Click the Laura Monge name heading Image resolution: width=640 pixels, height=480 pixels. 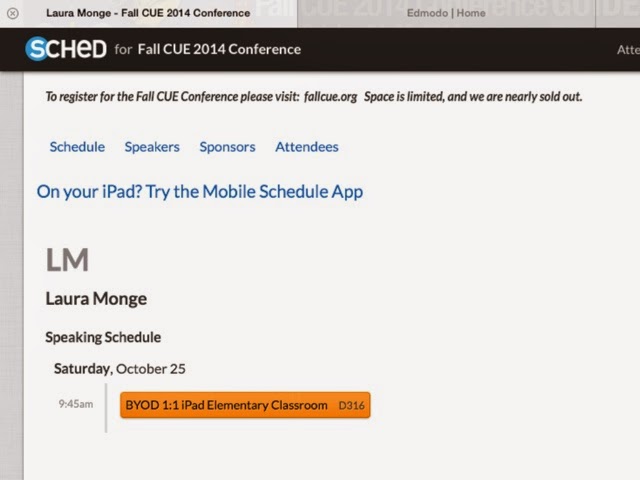tap(98, 299)
